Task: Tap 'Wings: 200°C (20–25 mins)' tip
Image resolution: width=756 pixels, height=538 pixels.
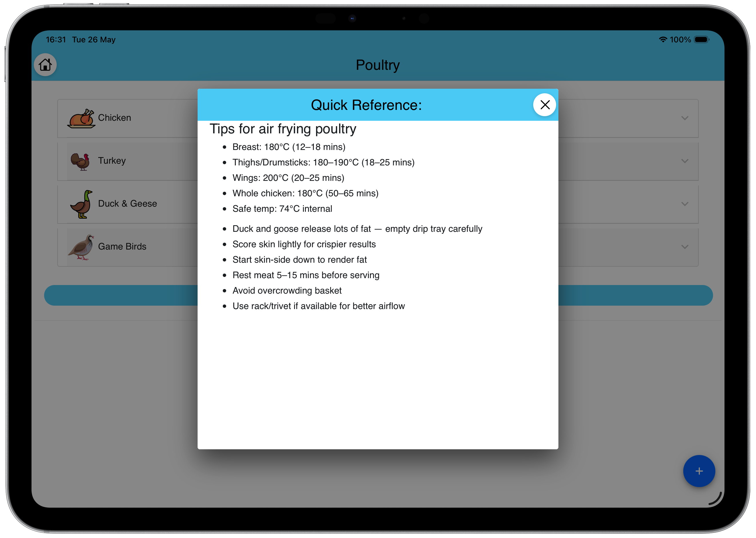Action: [x=288, y=178]
